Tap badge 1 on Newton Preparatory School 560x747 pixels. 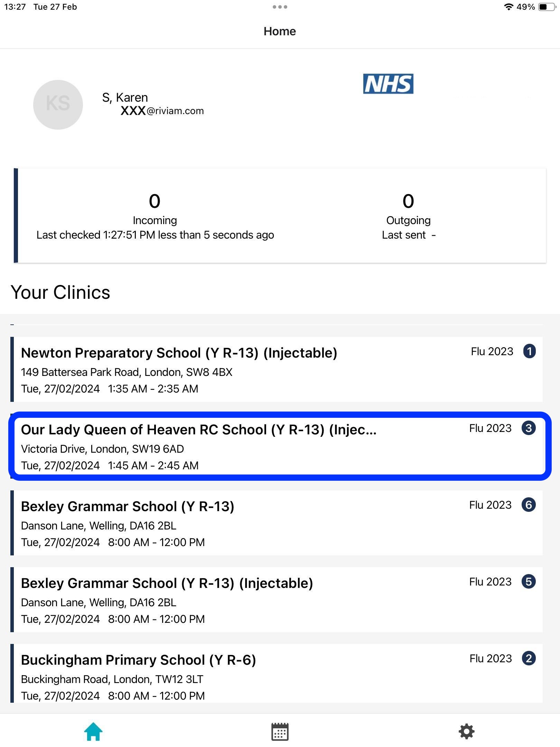529,351
